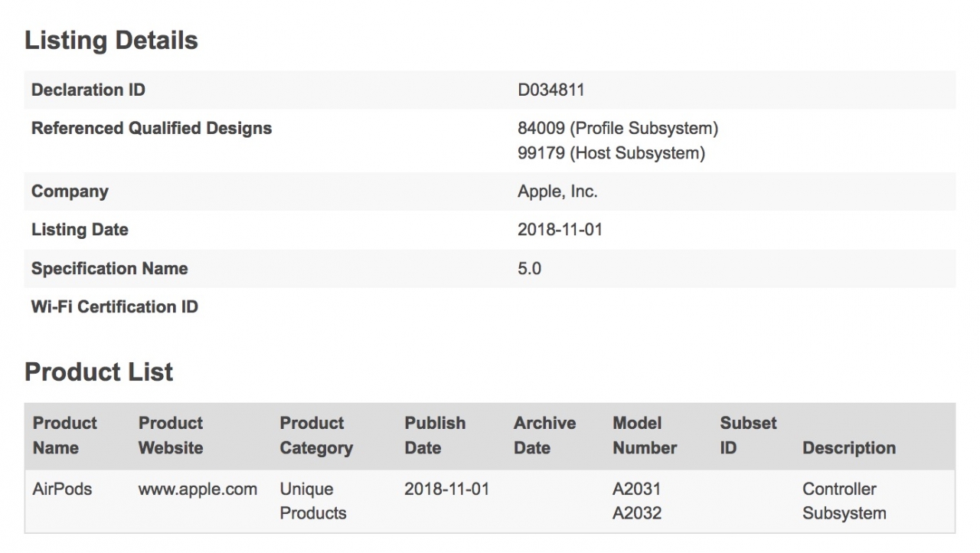Image resolution: width=980 pixels, height=553 pixels.
Task: Select model number A2031
Action: [x=637, y=489]
